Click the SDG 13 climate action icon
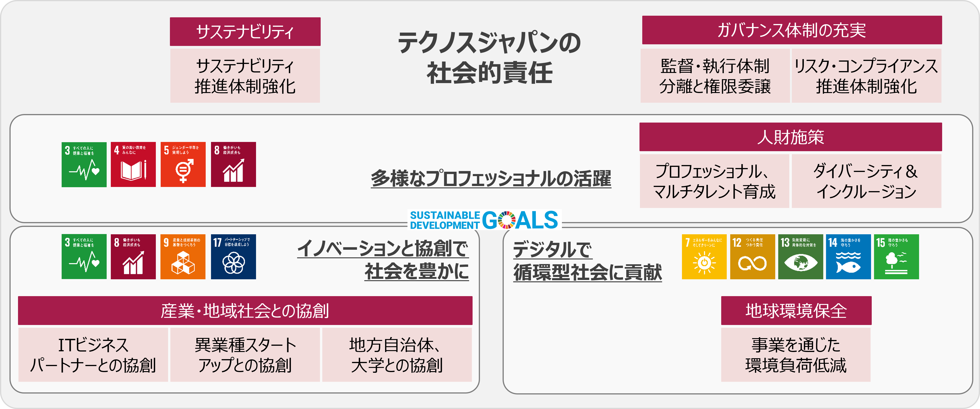Screen dimensions: 980x409 pos(800,257)
